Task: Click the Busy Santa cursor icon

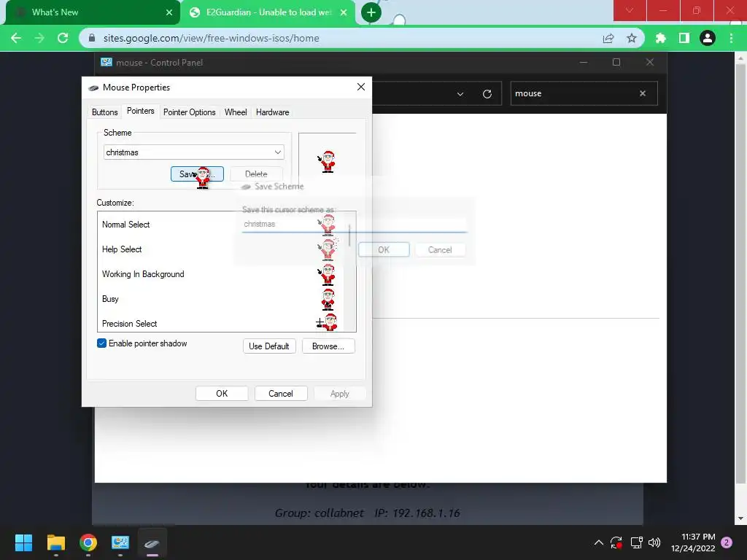Action: pos(328,300)
